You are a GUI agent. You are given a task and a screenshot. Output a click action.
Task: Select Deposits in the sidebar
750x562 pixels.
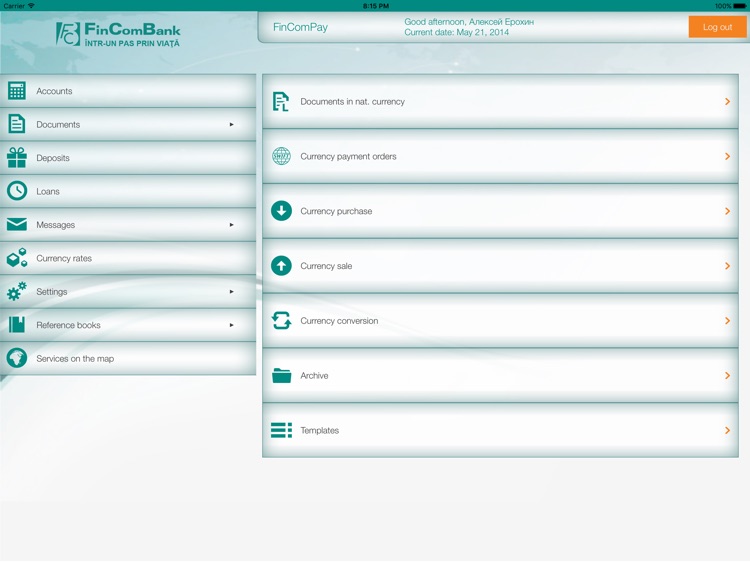(128, 158)
